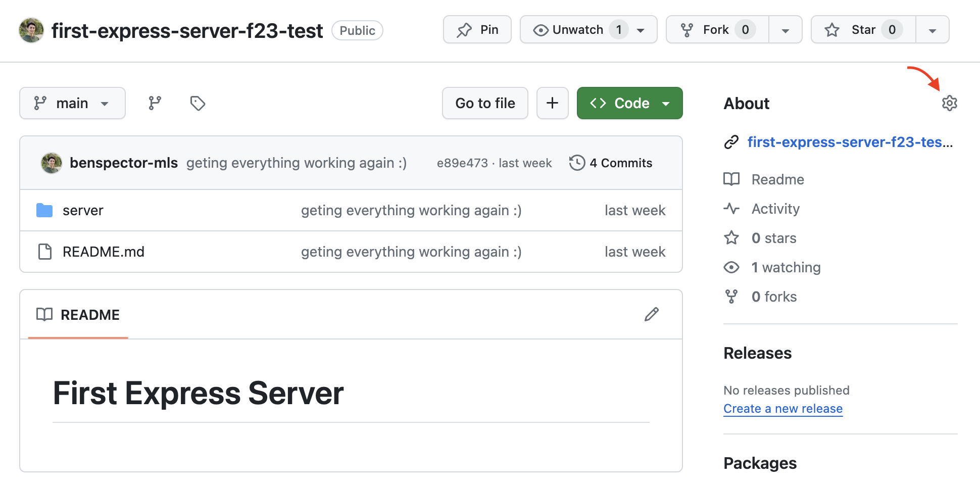This screenshot has height=485, width=980.
Task: Open the latest commit message in header row
Action: [297, 163]
